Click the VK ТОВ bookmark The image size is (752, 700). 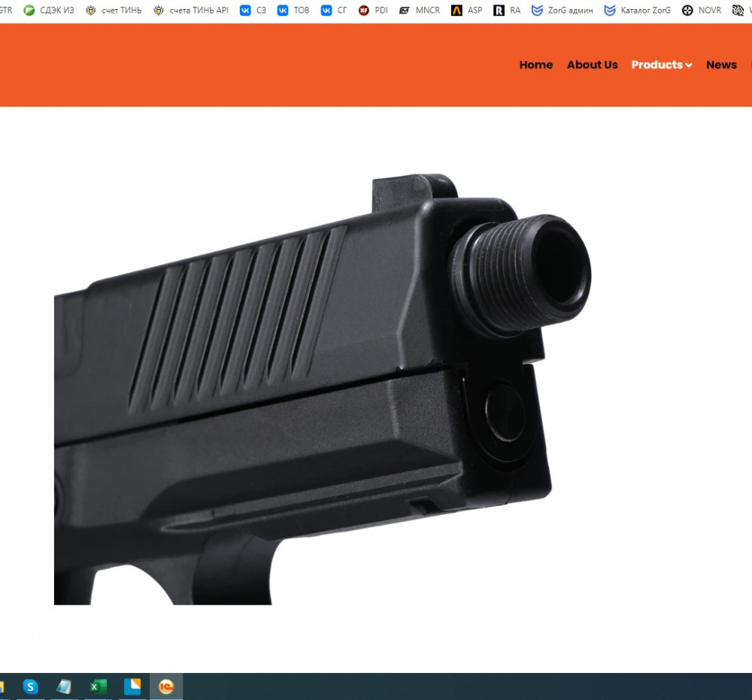point(293,11)
